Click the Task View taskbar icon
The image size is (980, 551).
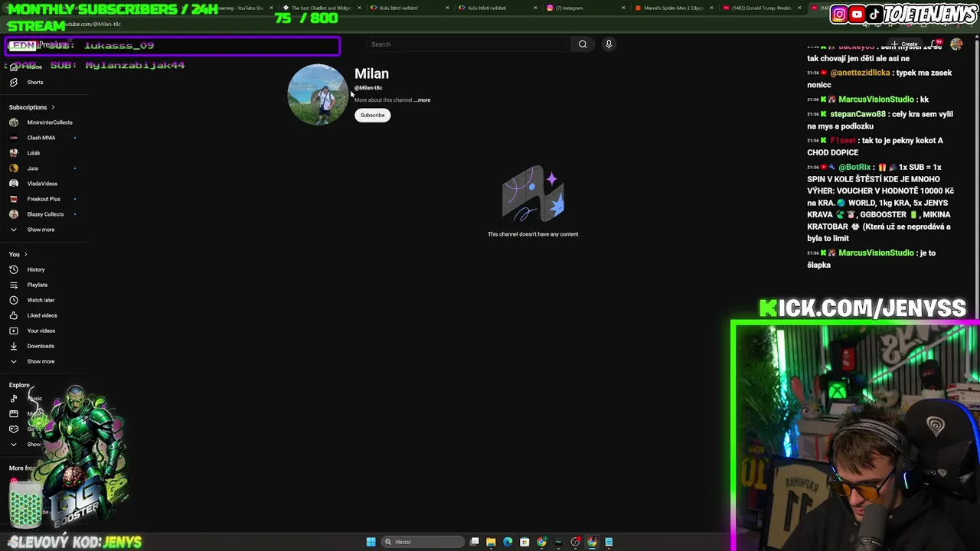click(x=475, y=542)
